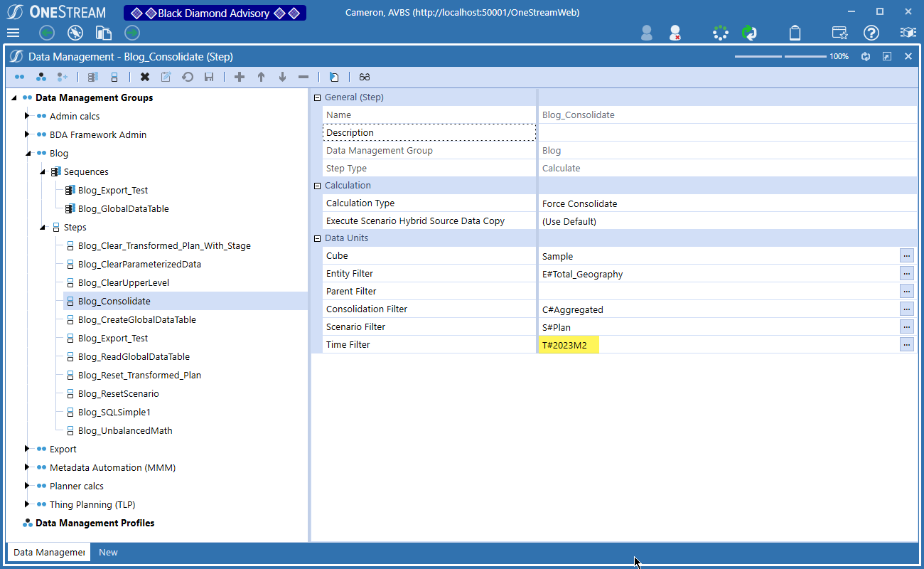Click the Time Filter value T#2023M2
Image resolution: width=924 pixels, height=569 pixels.
click(x=564, y=345)
